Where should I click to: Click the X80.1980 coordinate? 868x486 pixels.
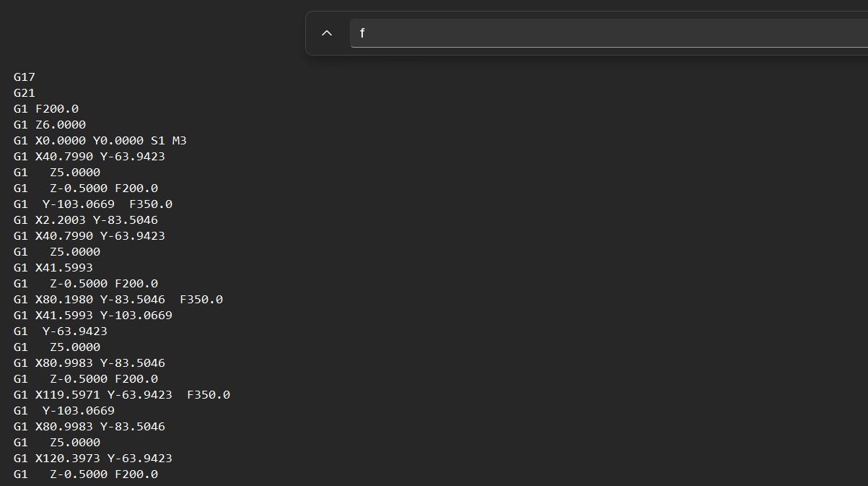point(64,300)
